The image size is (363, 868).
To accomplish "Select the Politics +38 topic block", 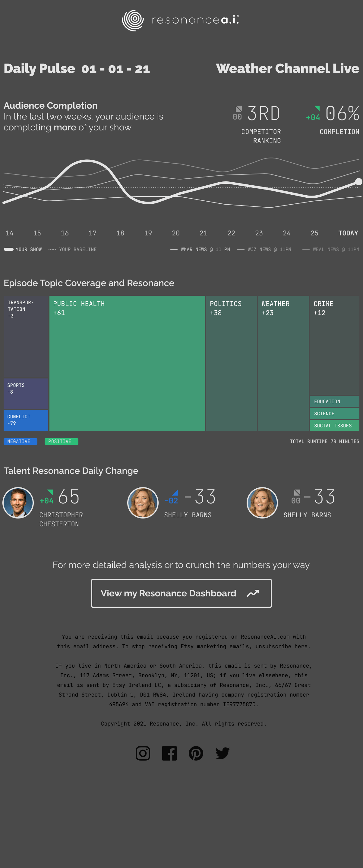I will [x=231, y=363].
